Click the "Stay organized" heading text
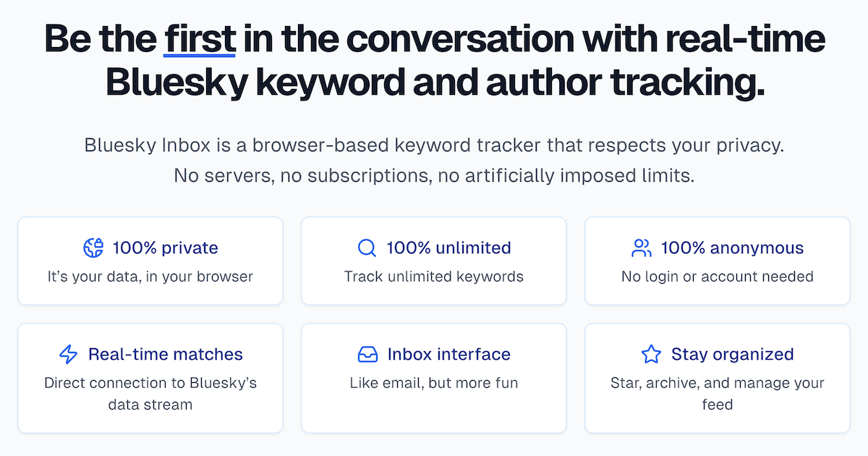The width and height of the screenshot is (868, 456). pos(732,355)
